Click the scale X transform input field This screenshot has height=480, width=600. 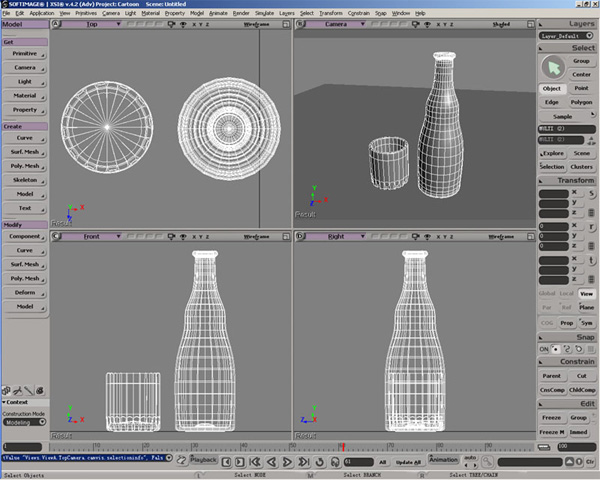[553, 193]
